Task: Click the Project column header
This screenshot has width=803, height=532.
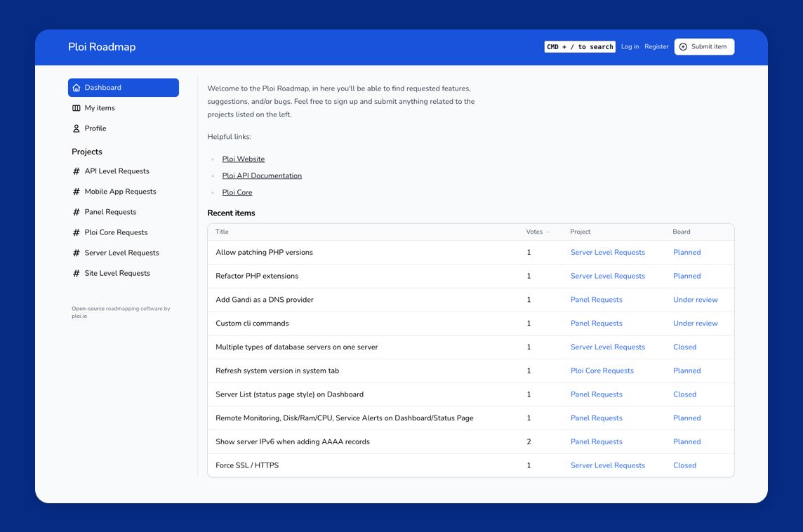Action: point(580,232)
